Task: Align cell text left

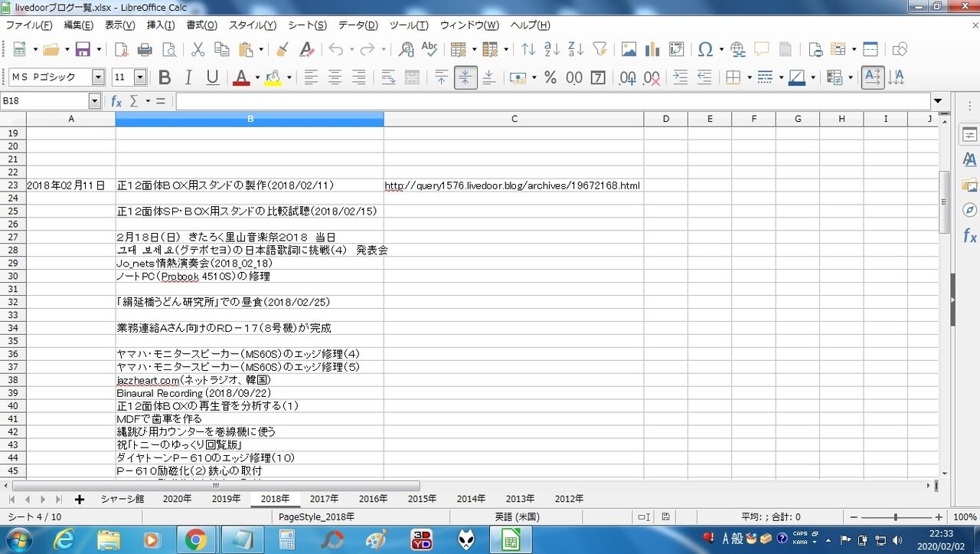Action: (311, 77)
